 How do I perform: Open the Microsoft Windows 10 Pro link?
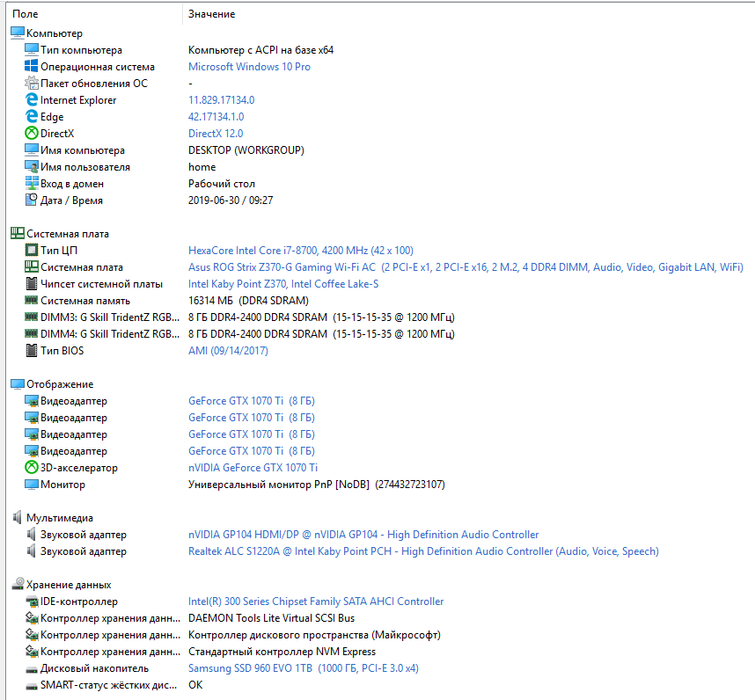click(x=249, y=67)
